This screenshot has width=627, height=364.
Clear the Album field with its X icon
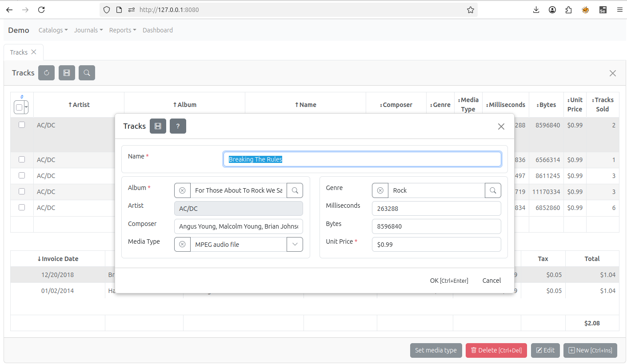coord(182,190)
